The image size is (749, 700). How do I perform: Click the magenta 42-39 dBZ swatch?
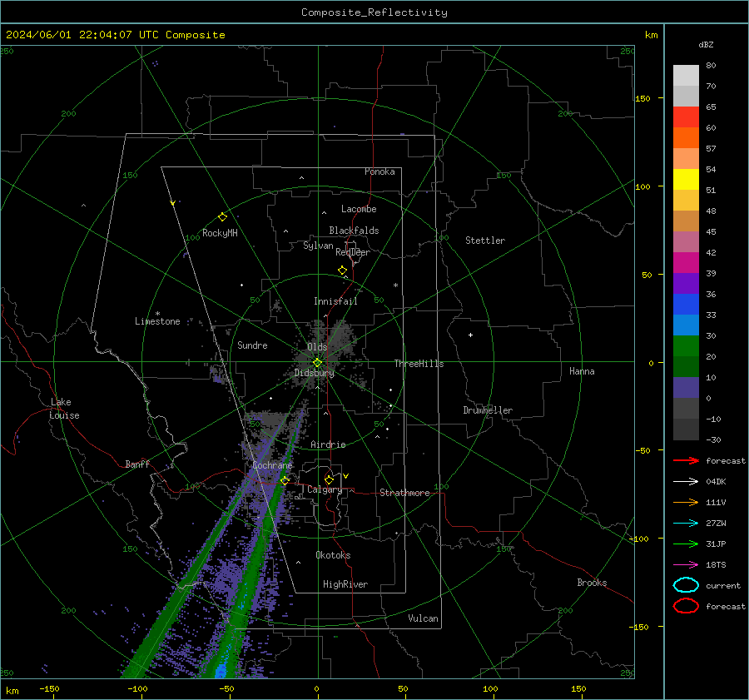pos(686,263)
